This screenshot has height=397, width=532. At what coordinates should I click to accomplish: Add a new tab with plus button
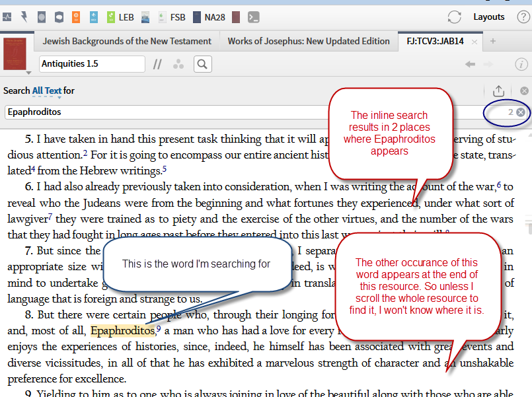(x=493, y=42)
